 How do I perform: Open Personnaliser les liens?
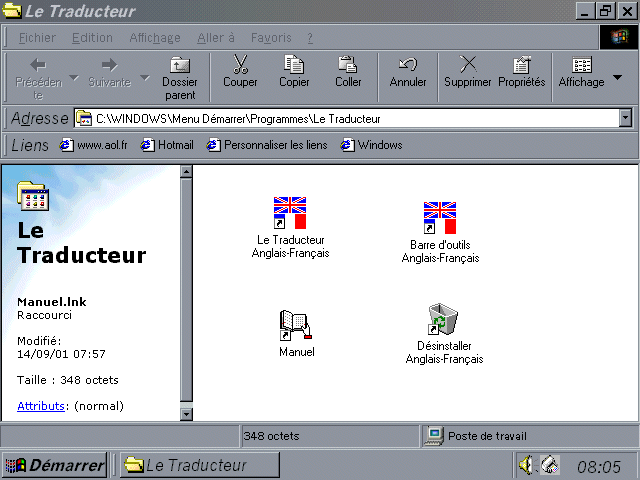tap(267, 145)
